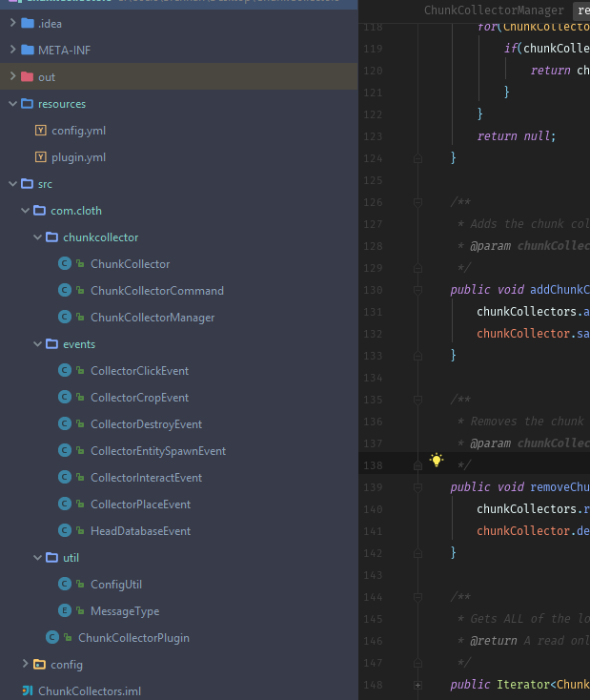Image resolution: width=590 pixels, height=700 pixels.
Task: Open the CollectorClickEvent class
Action: (140, 371)
